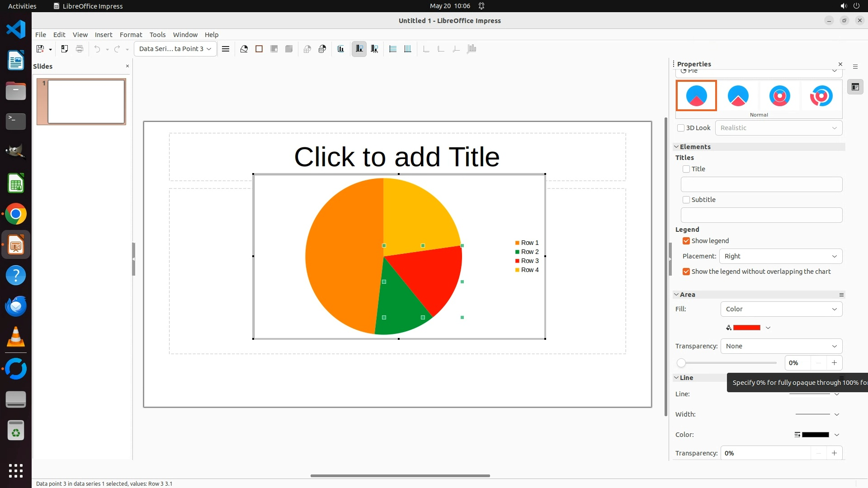Image resolution: width=868 pixels, height=488 pixels.
Task: Click the red fill color swatch
Action: coord(746,328)
